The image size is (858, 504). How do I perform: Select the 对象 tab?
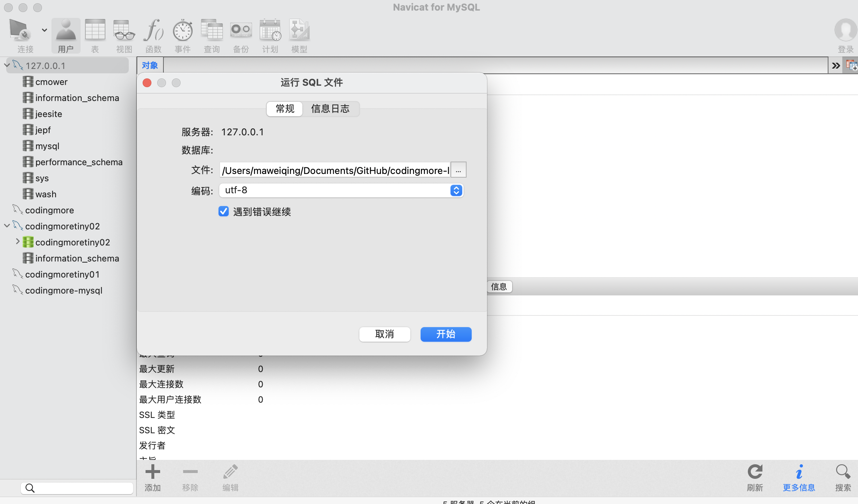(150, 66)
